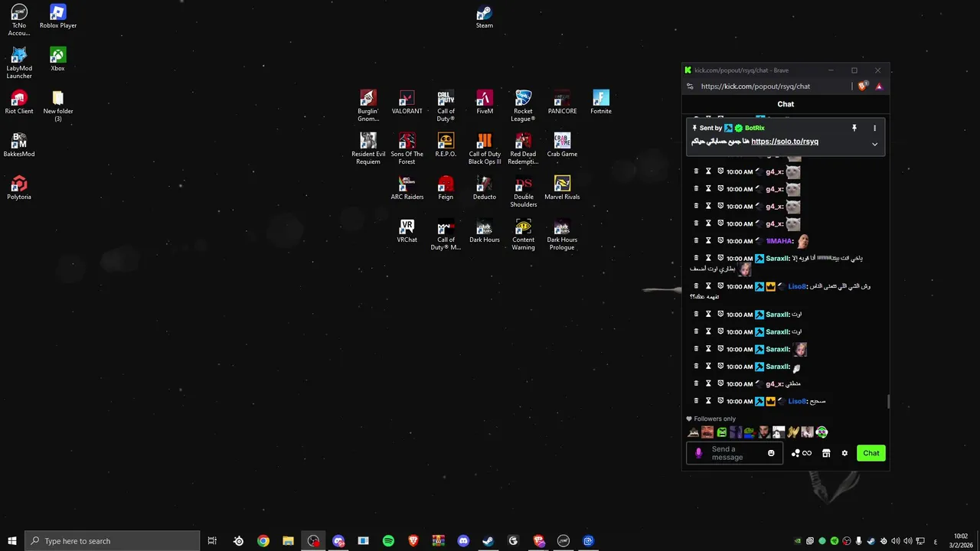Image resolution: width=980 pixels, height=551 pixels.
Task: Timeout g4_x on text-only message row
Action: (708, 383)
